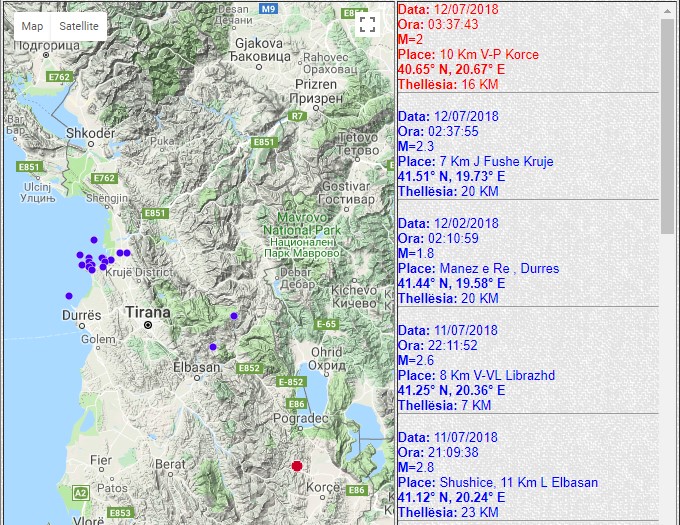This screenshot has height=525, width=680.
Task: Click the R7 road badge near Prizren
Action: pyautogui.click(x=297, y=116)
